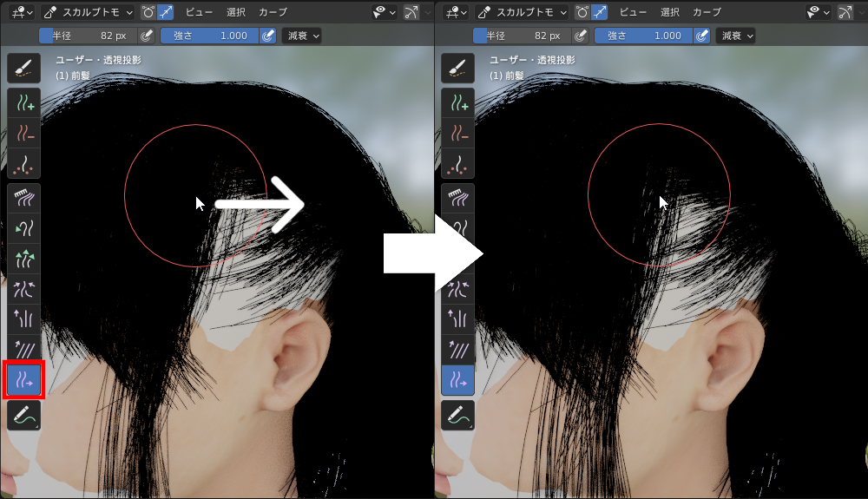Select the Add curves tool in left viewport
Viewport: 868px width, 499px height.
click(23, 103)
